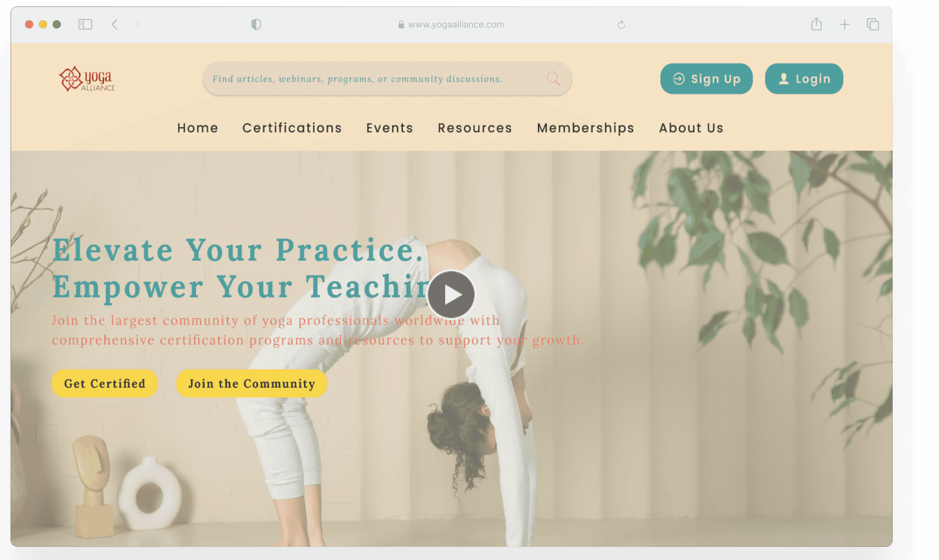Screen dimensions: 939x560
Task: Go to the Events page
Action: tap(390, 128)
